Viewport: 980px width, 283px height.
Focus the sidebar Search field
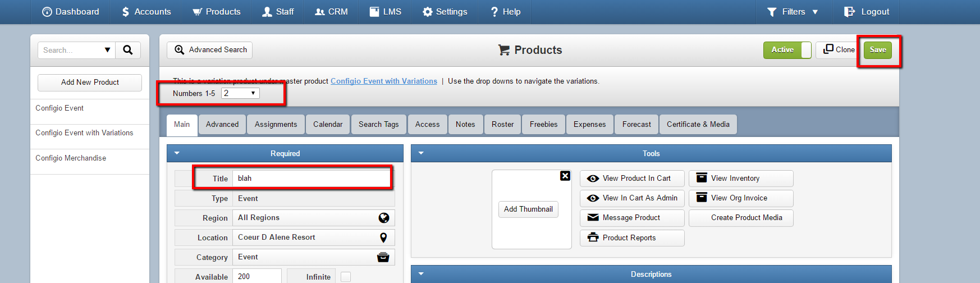click(x=70, y=50)
